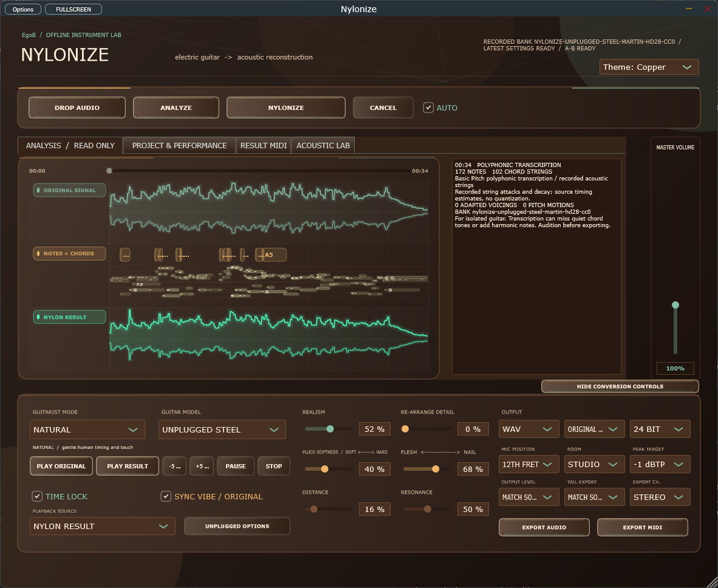Open the Peak Target -1 dBTP dropdown
718x588 pixels.
click(x=660, y=464)
